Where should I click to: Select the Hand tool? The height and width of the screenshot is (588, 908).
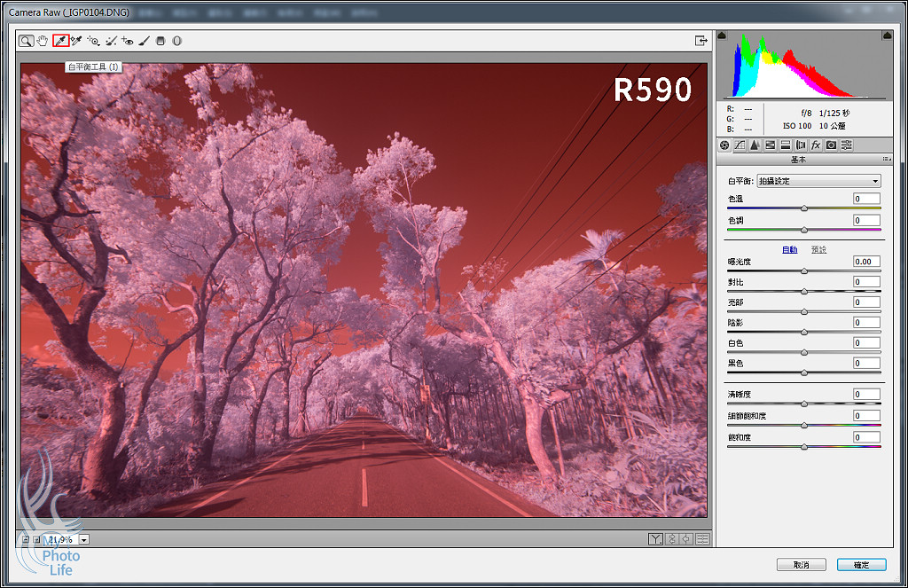pos(43,41)
